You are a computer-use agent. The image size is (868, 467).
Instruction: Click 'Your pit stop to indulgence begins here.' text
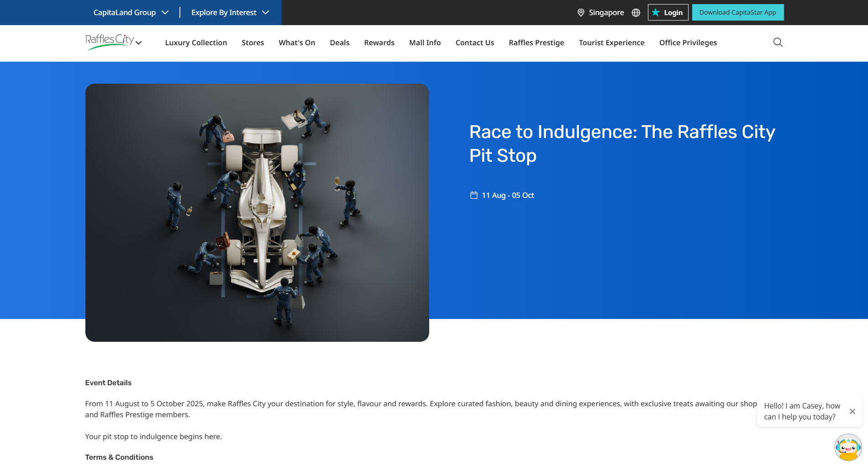point(153,436)
